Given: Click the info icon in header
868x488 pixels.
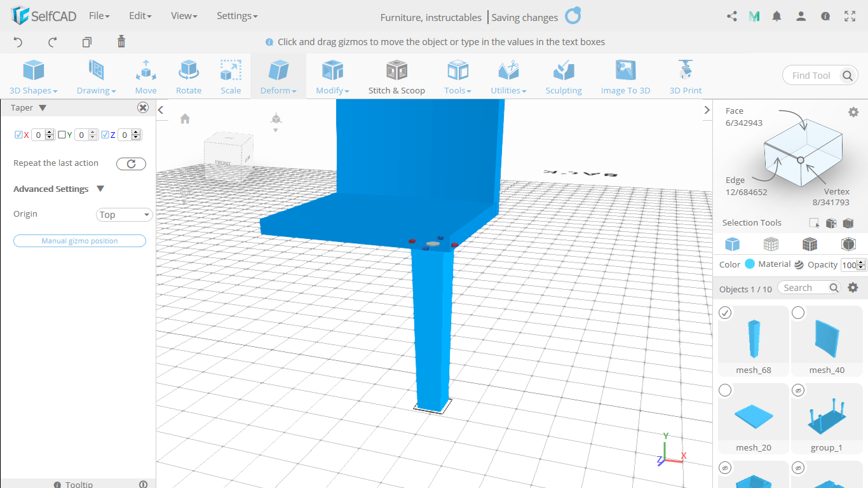Looking at the screenshot, I should 825,17.
